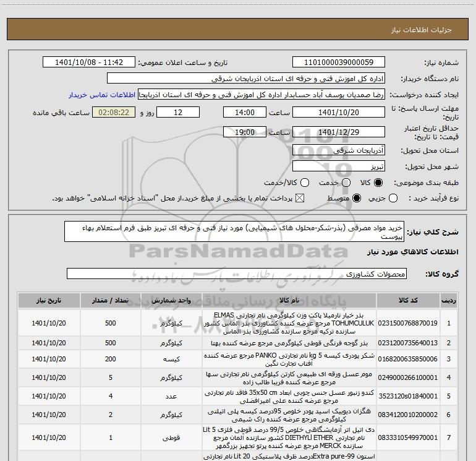Click the remaining days field showing 12
The width and height of the screenshot is (476, 461).
pyautogui.click(x=178, y=113)
